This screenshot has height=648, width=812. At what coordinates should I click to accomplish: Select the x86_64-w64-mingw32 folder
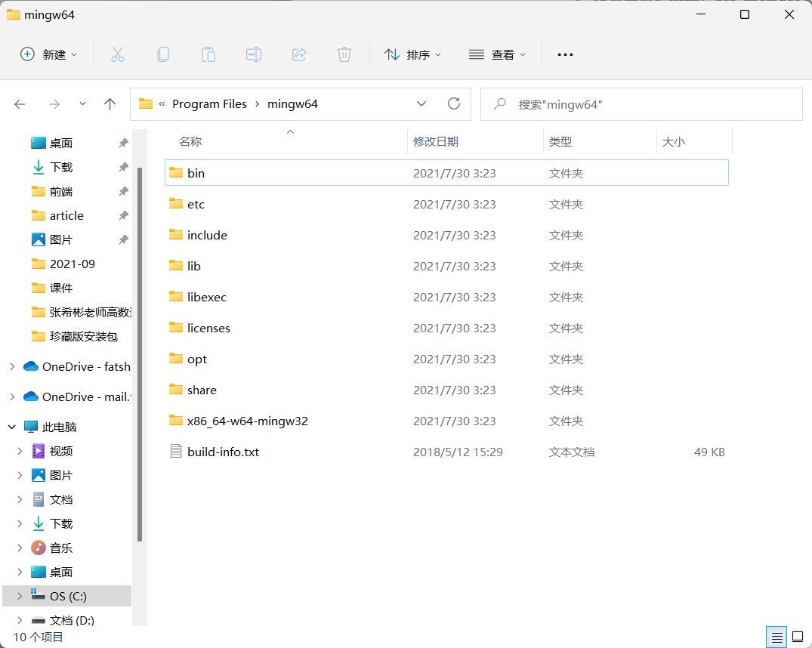tap(446, 421)
